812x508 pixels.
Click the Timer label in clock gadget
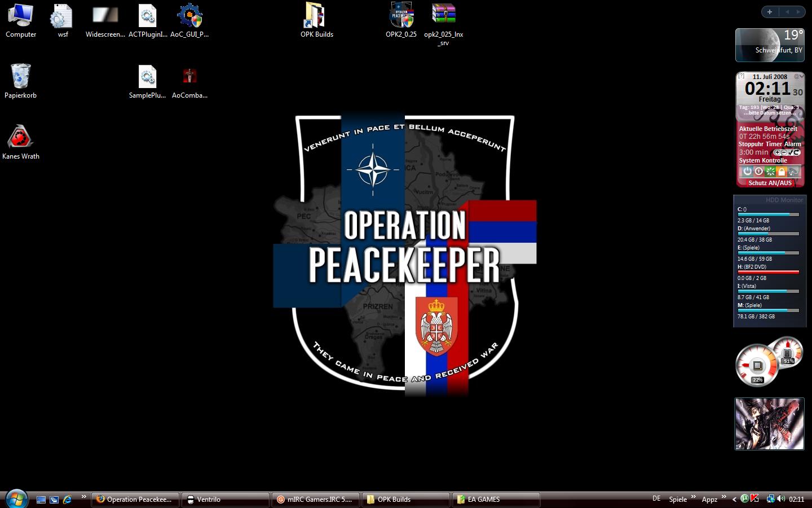pyautogui.click(x=774, y=144)
